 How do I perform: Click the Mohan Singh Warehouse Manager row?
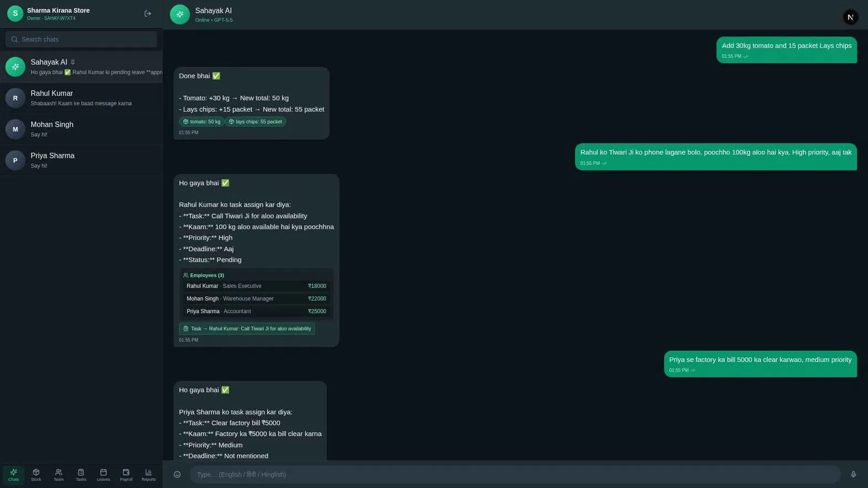pyautogui.click(x=256, y=299)
